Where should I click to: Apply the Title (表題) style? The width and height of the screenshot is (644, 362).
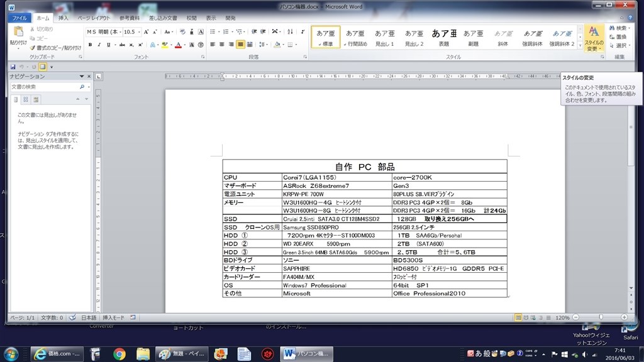pos(444,37)
